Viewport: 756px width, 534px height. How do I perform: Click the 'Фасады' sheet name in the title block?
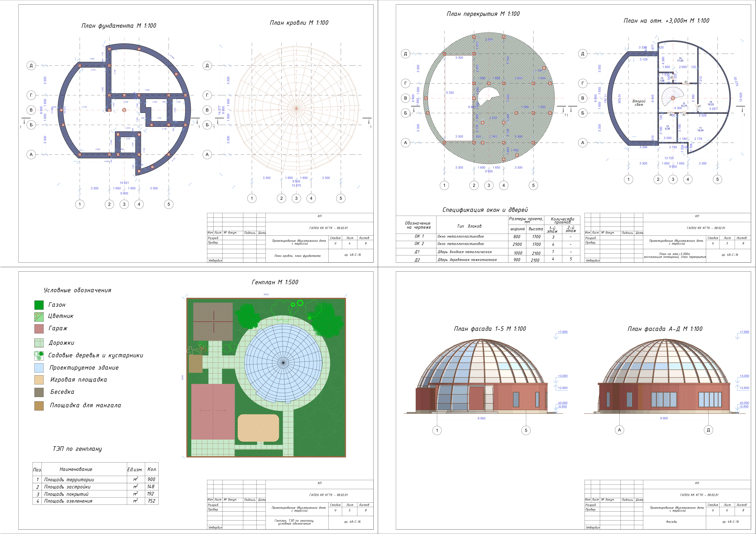click(671, 522)
